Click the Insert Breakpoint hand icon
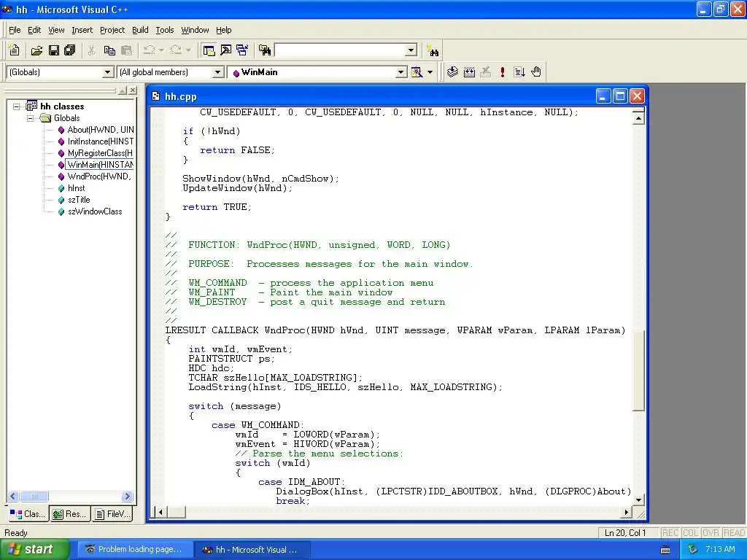747x560 pixels. [x=536, y=72]
